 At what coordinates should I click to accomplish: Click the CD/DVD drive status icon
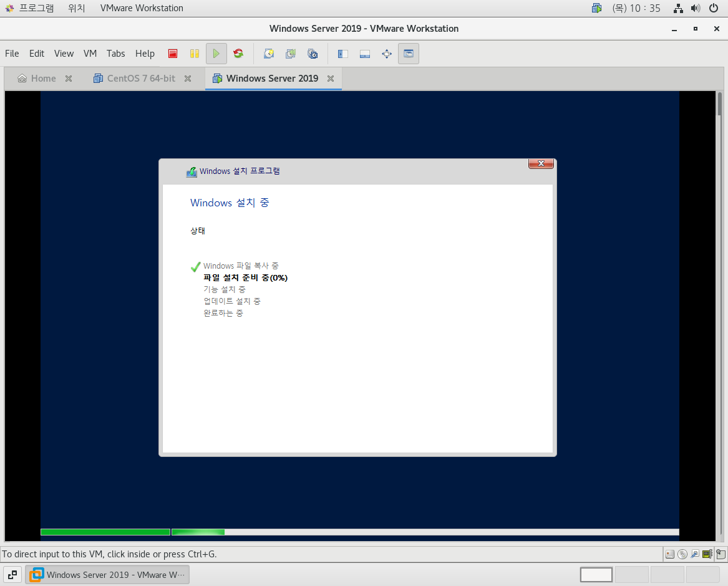682,554
